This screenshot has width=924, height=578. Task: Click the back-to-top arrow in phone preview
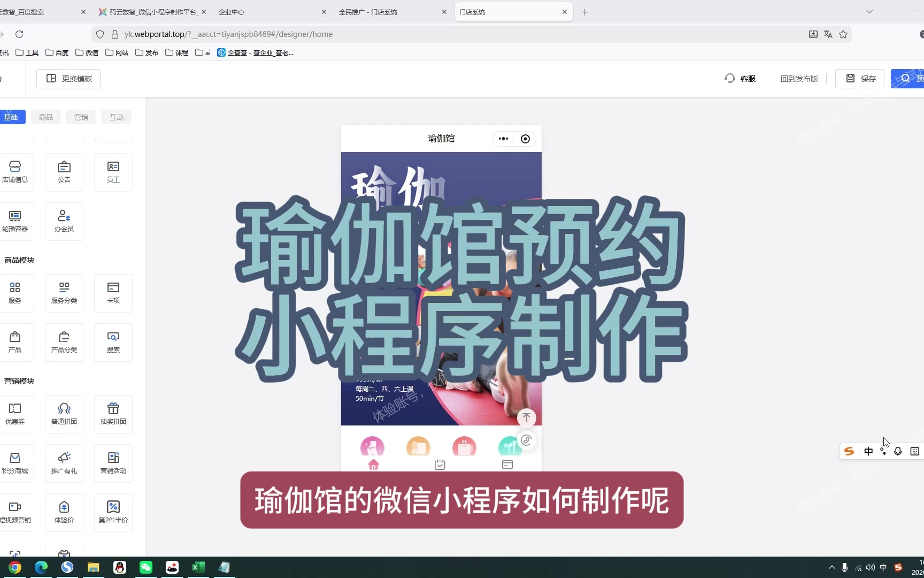pyautogui.click(x=527, y=417)
